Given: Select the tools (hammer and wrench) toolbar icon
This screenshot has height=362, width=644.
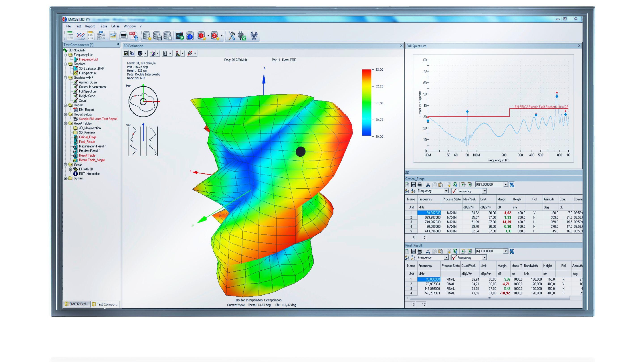Looking at the screenshot, I should coord(232,36).
